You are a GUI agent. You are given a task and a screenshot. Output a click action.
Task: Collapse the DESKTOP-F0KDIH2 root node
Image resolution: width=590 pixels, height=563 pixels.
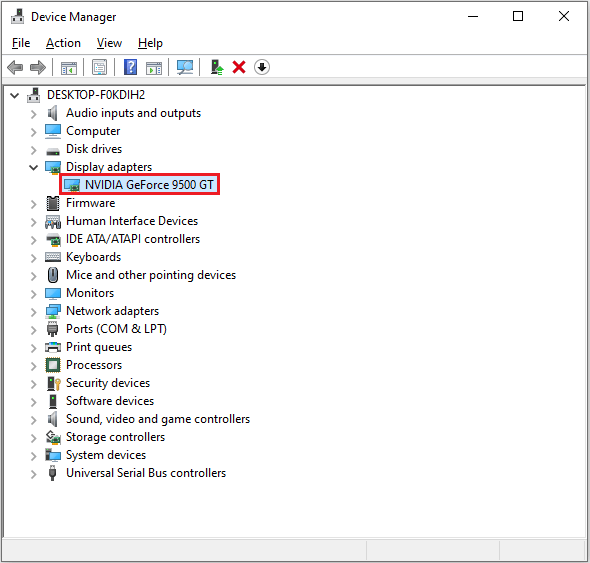click(15, 96)
